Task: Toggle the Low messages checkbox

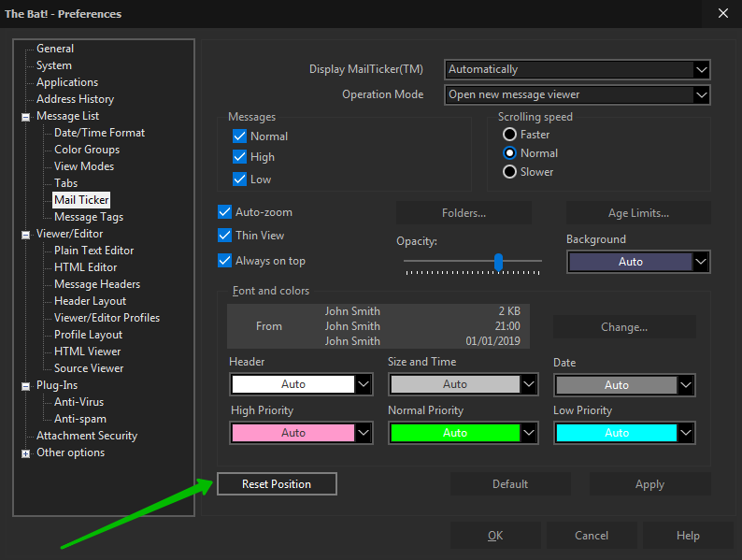Action: click(x=239, y=179)
